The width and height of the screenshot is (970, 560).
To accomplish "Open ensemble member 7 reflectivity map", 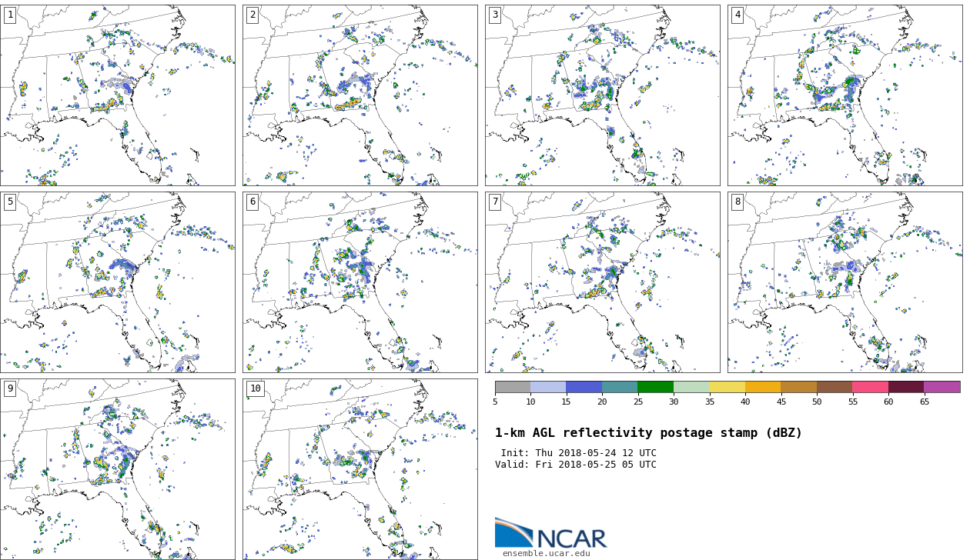I will pos(602,282).
